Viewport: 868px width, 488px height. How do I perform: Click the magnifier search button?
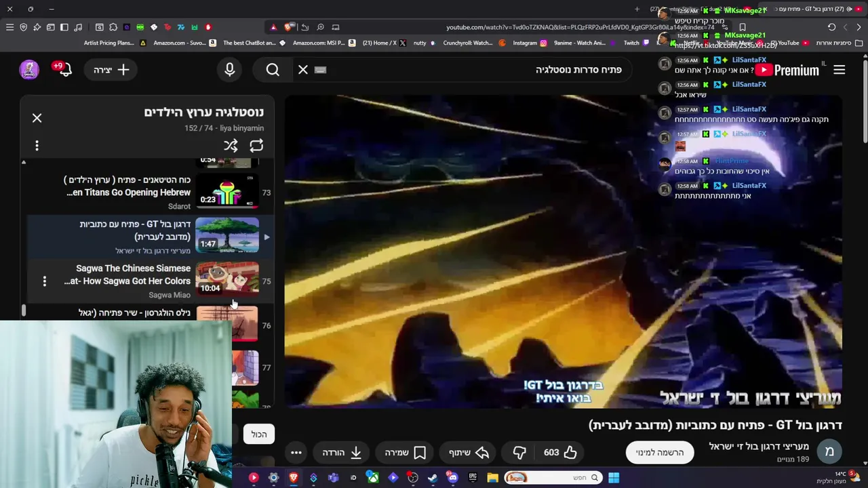[273, 70]
